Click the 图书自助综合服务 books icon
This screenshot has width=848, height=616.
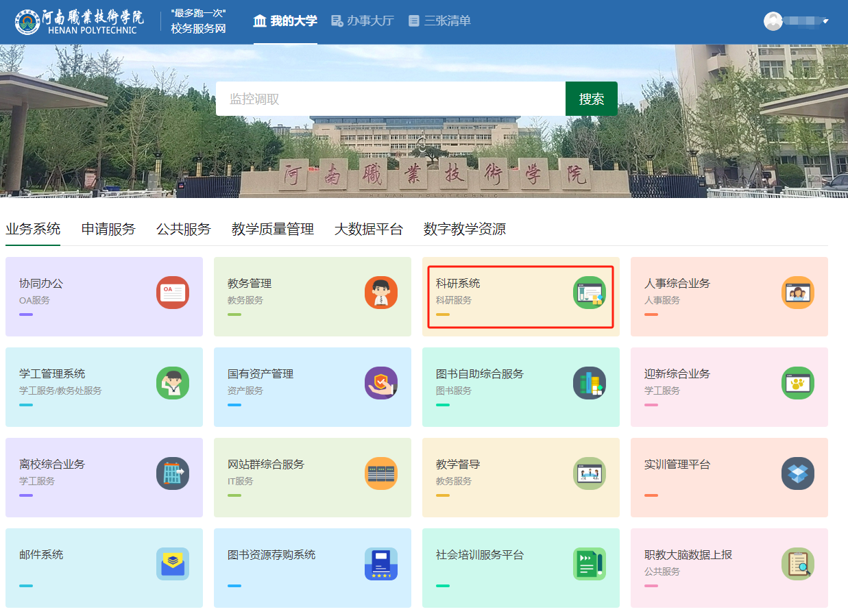pos(590,383)
